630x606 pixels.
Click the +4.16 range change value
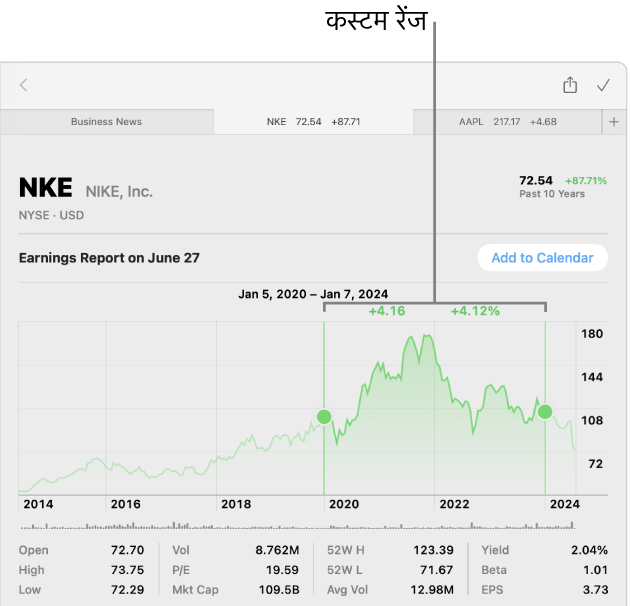point(387,311)
